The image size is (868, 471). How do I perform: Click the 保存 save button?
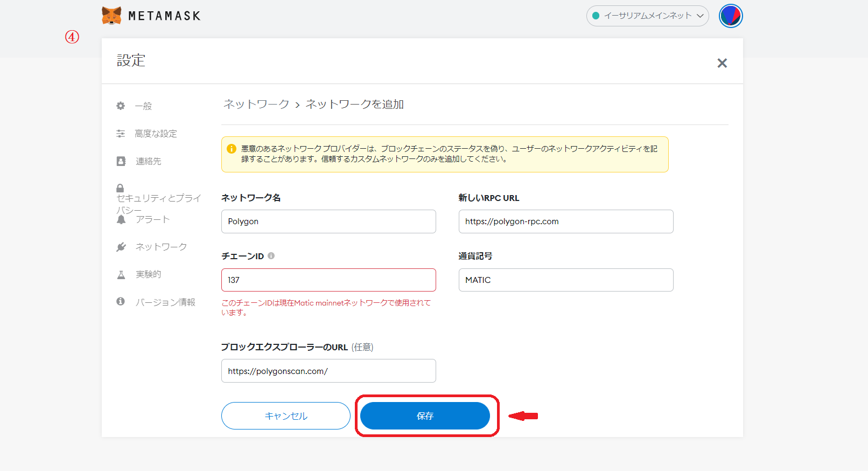425,416
